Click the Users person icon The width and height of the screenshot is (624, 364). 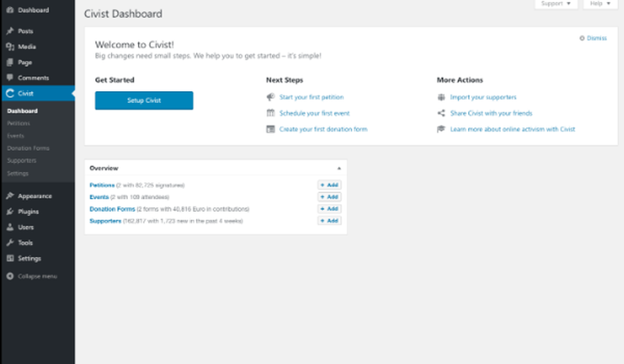coord(10,227)
